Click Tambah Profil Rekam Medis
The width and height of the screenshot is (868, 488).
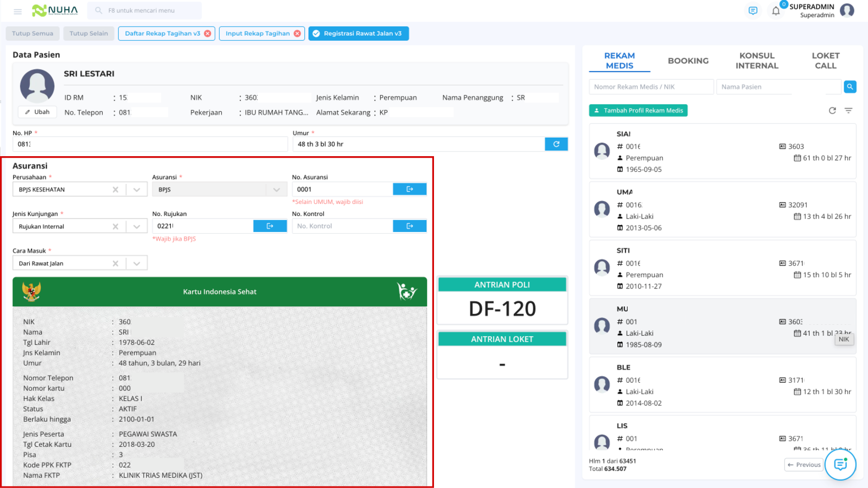click(x=638, y=111)
